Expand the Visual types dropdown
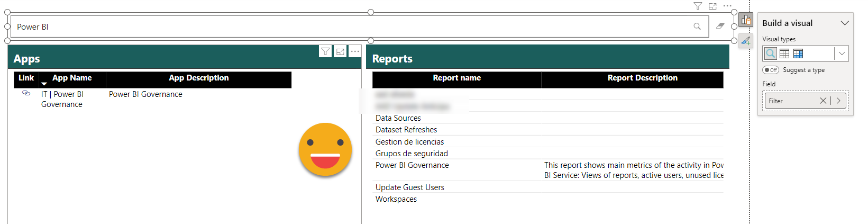 pyautogui.click(x=842, y=53)
